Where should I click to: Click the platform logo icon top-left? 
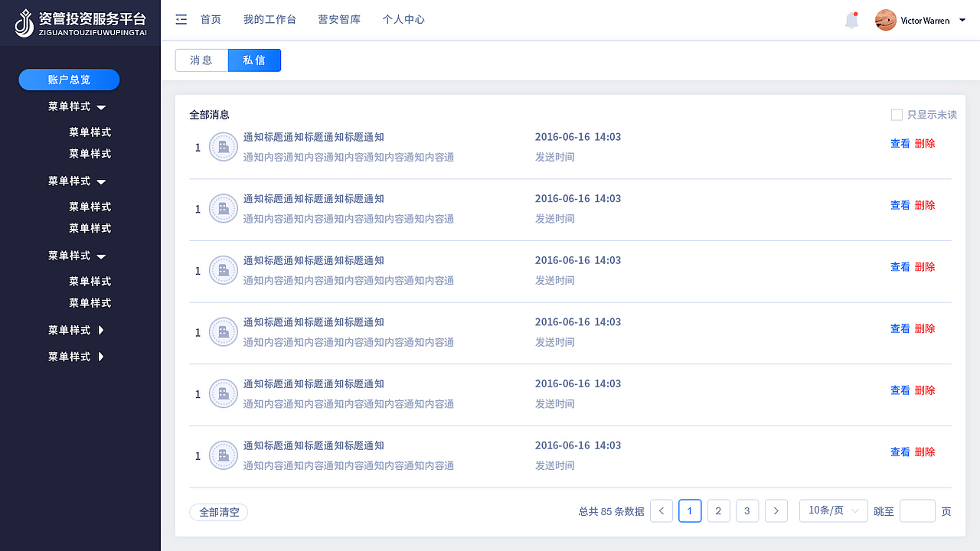(24, 21)
